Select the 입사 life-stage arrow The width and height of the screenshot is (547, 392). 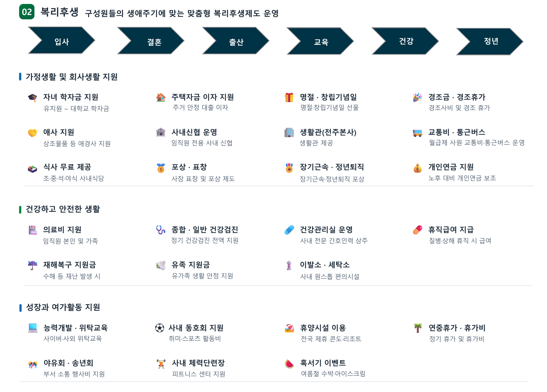[x=62, y=40]
